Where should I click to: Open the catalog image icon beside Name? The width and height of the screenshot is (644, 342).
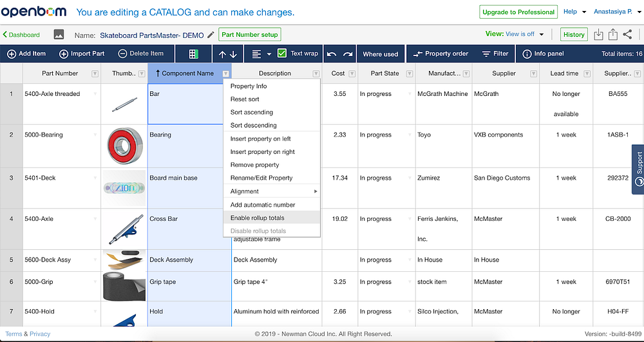pos(59,35)
